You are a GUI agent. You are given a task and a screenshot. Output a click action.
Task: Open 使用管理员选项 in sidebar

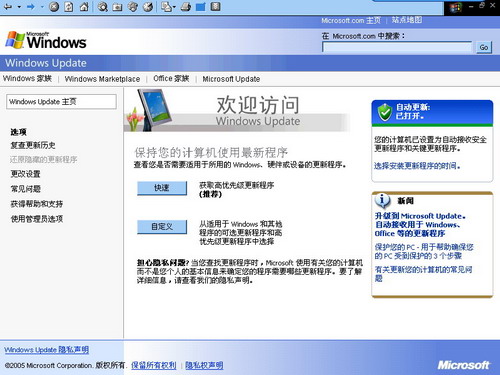coord(37,219)
